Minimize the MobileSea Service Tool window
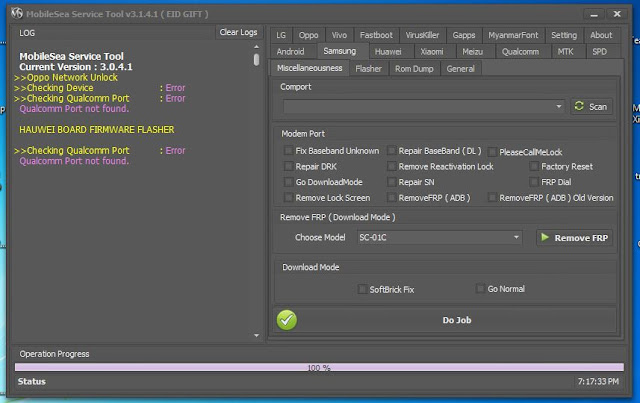 tap(594, 15)
